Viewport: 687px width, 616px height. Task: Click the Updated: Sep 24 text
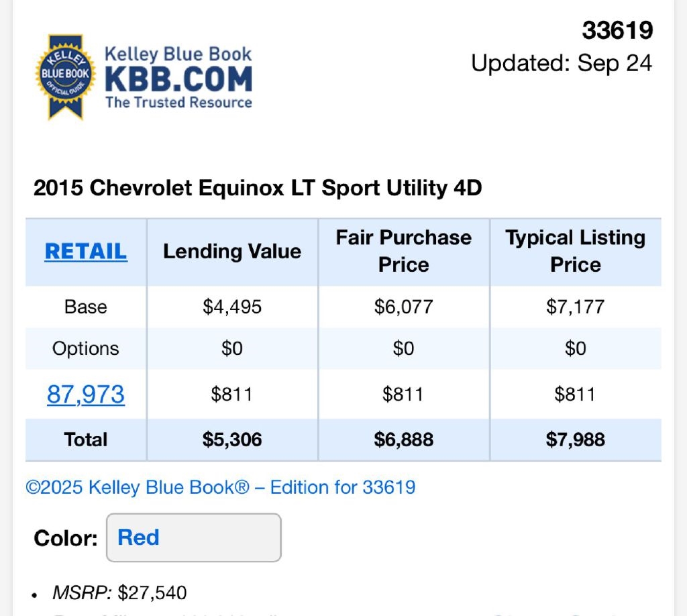pos(562,63)
